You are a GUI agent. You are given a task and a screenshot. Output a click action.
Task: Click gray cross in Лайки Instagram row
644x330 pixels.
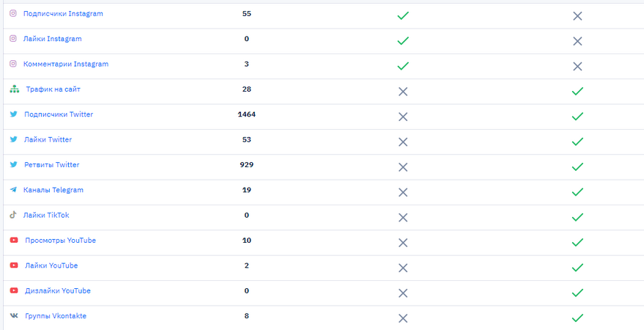(x=577, y=41)
